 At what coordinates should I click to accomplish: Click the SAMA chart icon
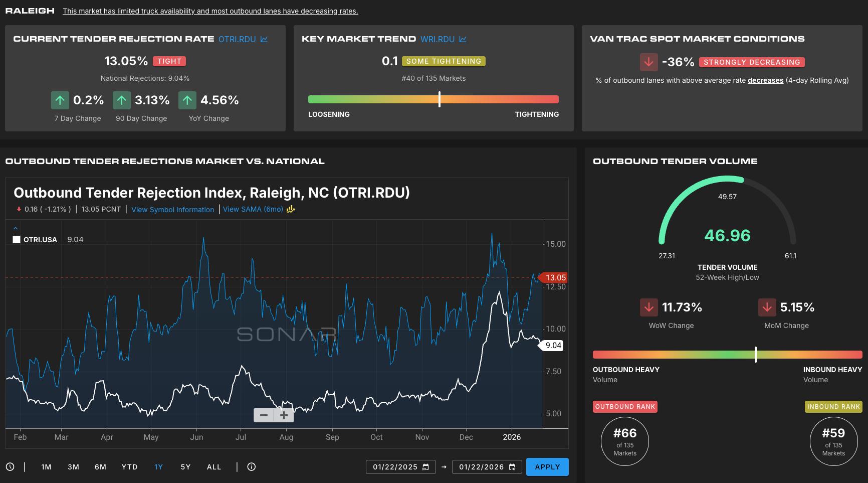coord(291,209)
